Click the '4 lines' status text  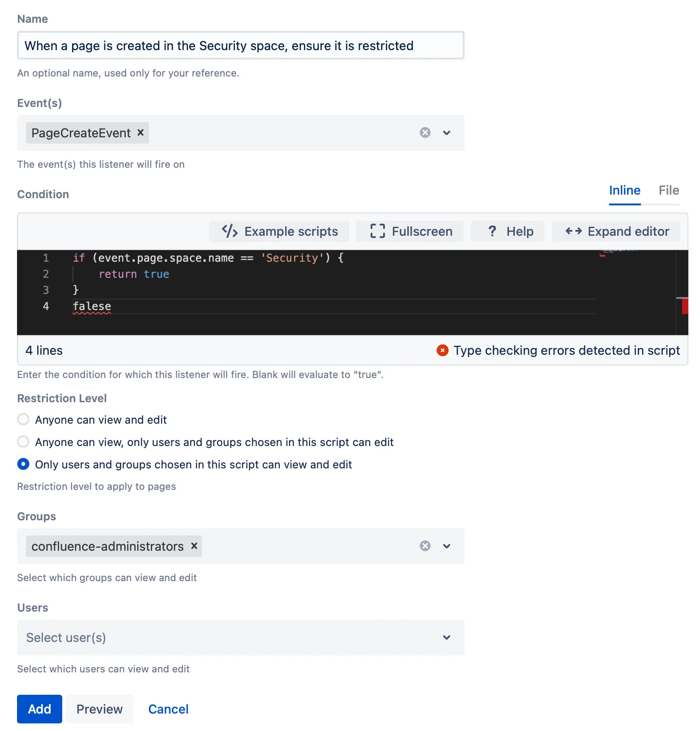(x=44, y=350)
